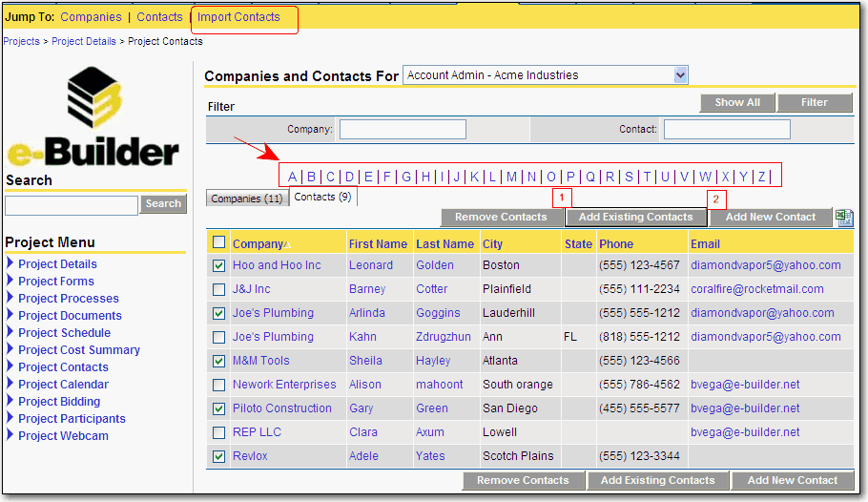
Task: Focus the Contact filter field
Action: pos(727,129)
